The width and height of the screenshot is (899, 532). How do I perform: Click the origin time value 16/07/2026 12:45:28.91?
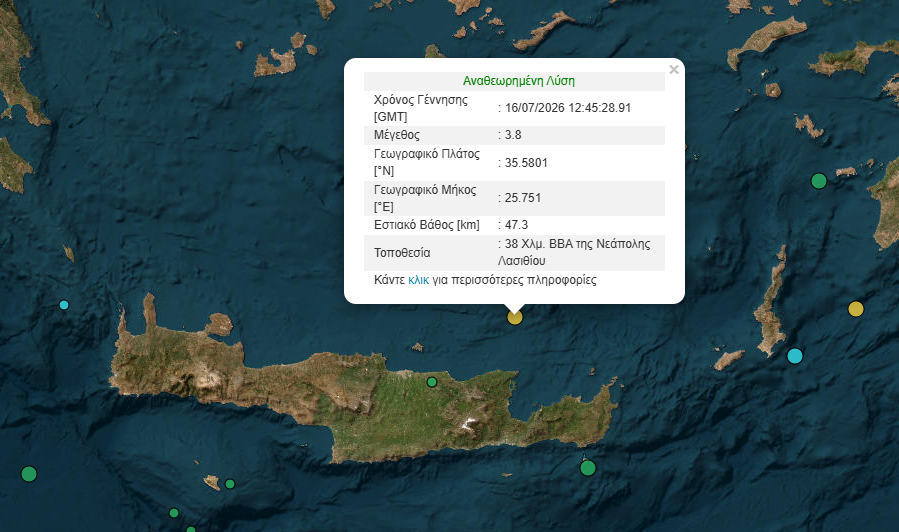(x=568, y=108)
